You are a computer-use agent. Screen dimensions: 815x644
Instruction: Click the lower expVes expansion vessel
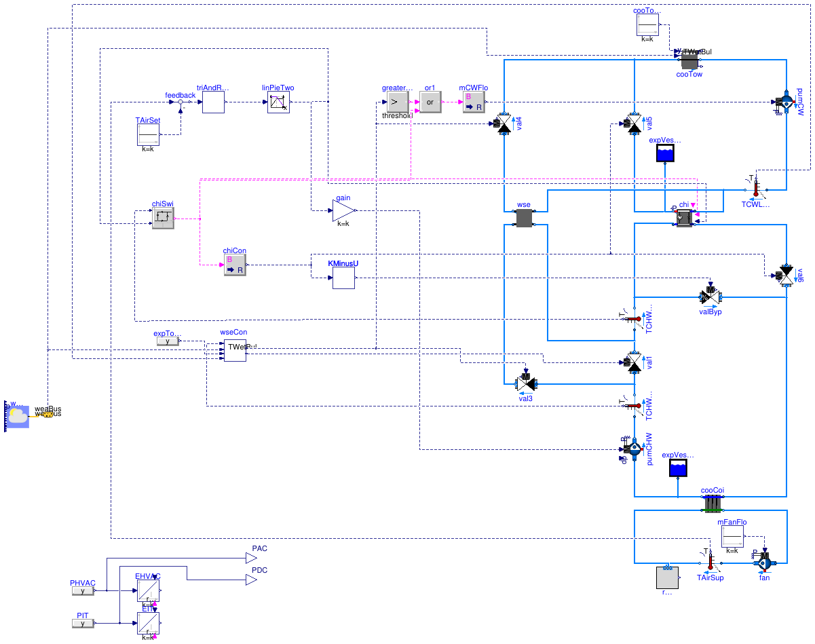coord(678,468)
